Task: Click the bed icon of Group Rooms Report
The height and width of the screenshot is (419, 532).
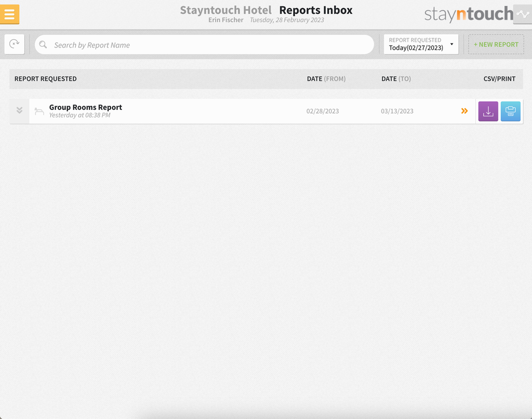Action: [39, 111]
